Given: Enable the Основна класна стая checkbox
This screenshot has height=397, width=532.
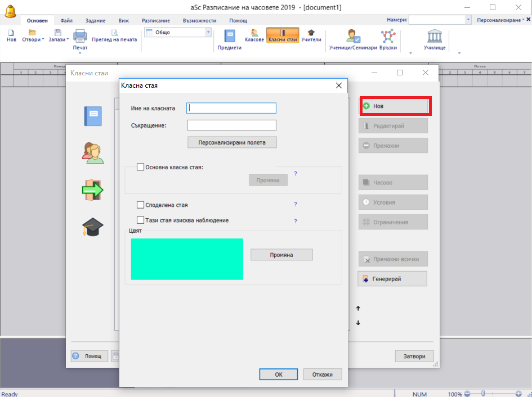Looking at the screenshot, I should coord(141,167).
